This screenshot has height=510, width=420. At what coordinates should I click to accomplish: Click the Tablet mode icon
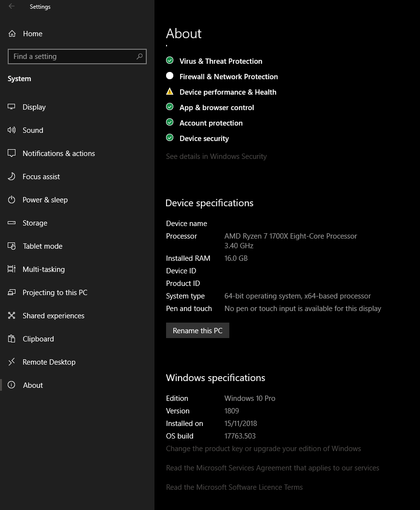(x=12, y=246)
